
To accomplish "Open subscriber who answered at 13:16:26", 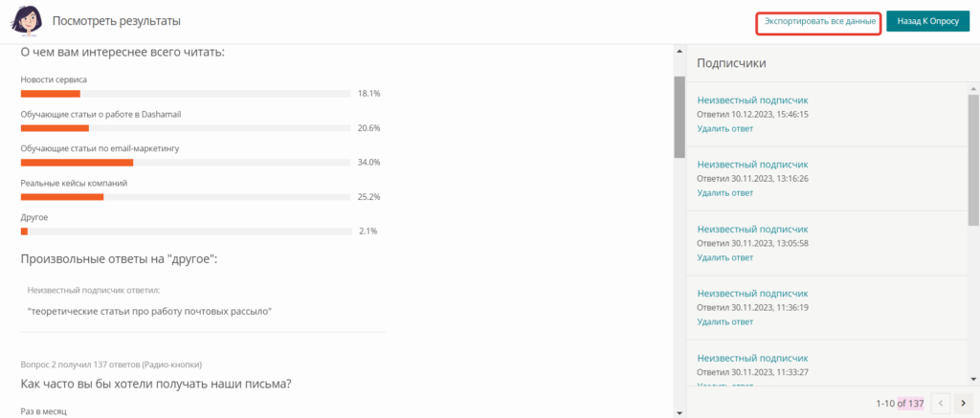I will click(x=752, y=165).
